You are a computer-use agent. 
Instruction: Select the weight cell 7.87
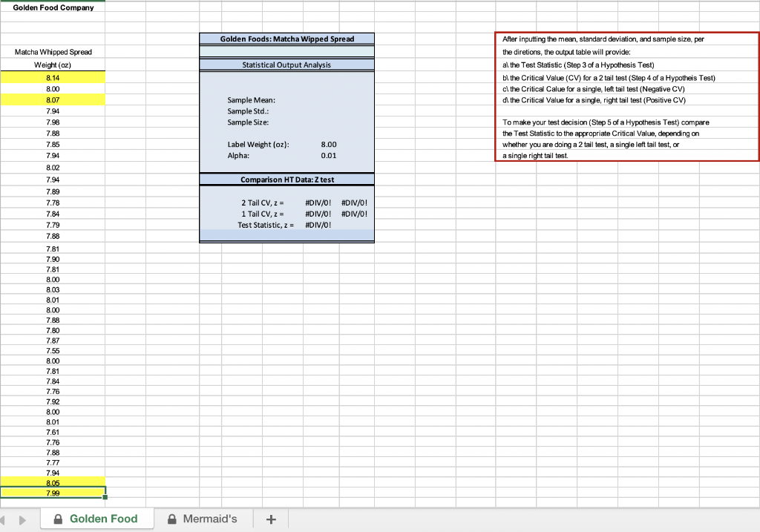(x=53, y=341)
